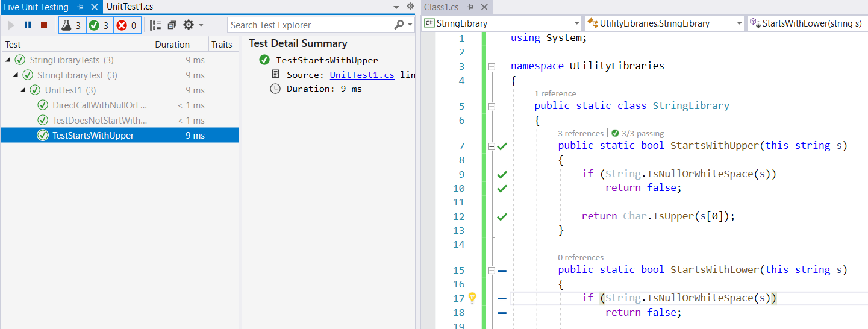Stop Live Unit Testing
The width and height of the screenshot is (868, 329).
pyautogui.click(x=44, y=25)
